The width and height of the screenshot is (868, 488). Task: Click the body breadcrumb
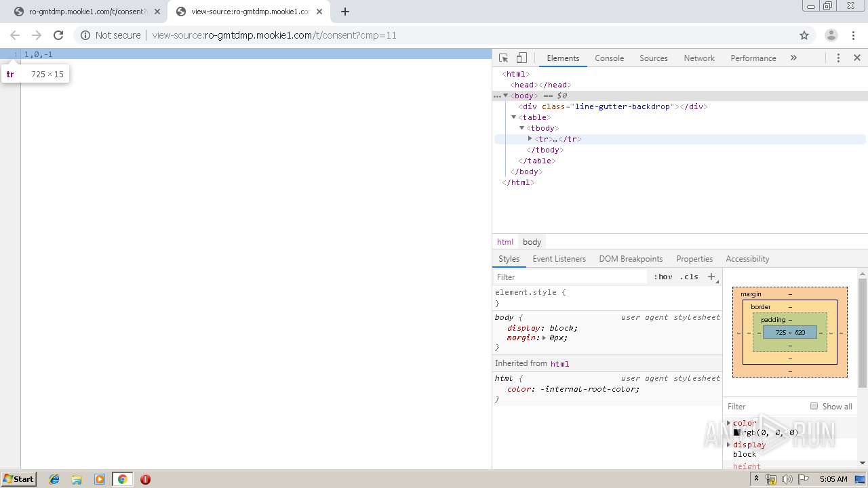coord(532,242)
